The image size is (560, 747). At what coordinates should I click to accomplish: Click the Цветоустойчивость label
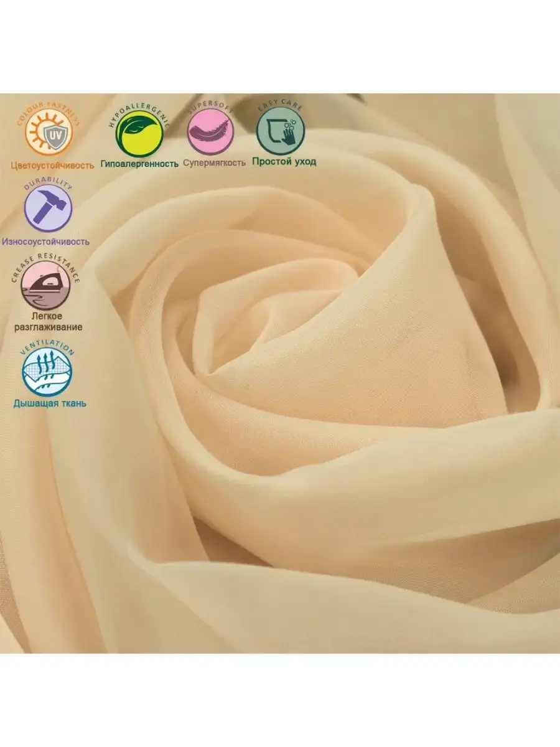click(52, 165)
